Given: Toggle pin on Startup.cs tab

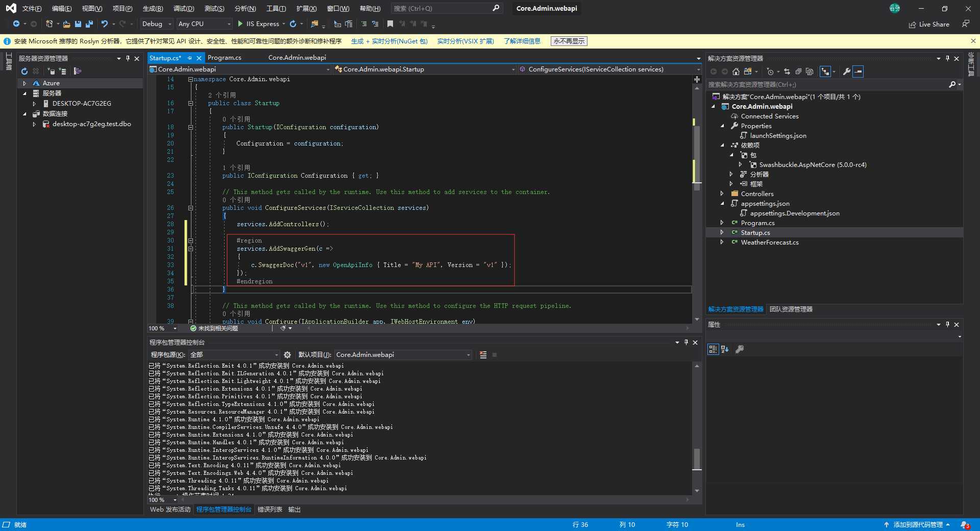Looking at the screenshot, I should click(x=190, y=58).
